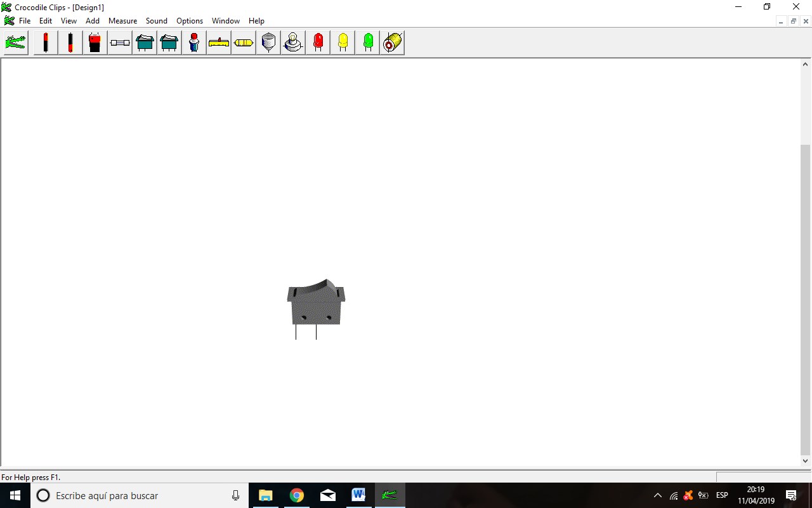This screenshot has width=812, height=508.
Task: Open File Explorer from the taskbar
Action: (x=265, y=495)
